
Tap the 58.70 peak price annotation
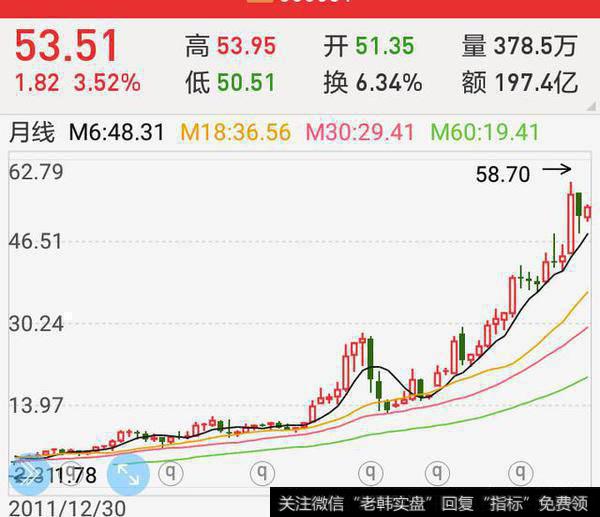click(x=503, y=175)
